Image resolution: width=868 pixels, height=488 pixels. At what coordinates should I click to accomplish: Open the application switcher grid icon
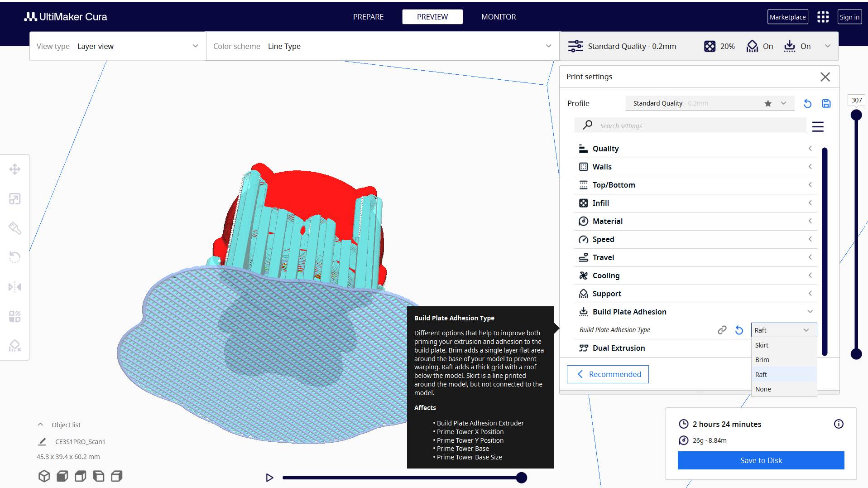click(823, 17)
